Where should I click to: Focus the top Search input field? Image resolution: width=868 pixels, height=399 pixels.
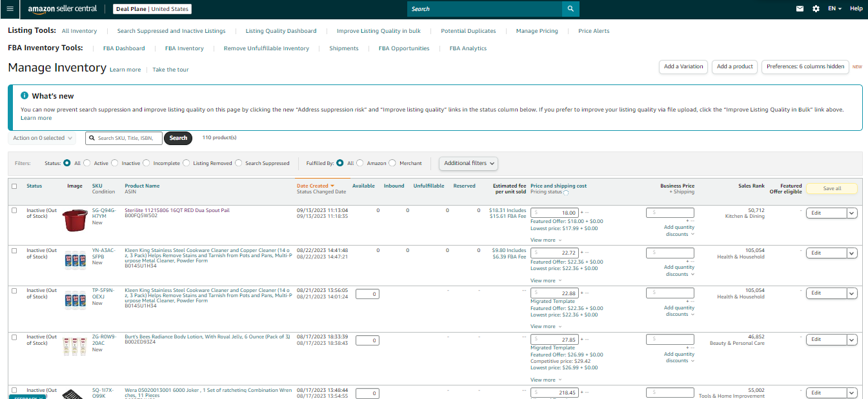click(x=485, y=9)
